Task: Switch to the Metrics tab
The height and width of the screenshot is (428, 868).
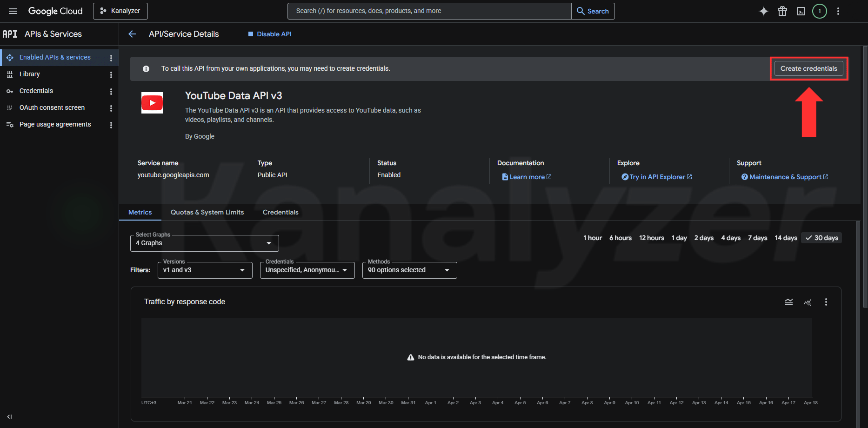Action: click(140, 212)
